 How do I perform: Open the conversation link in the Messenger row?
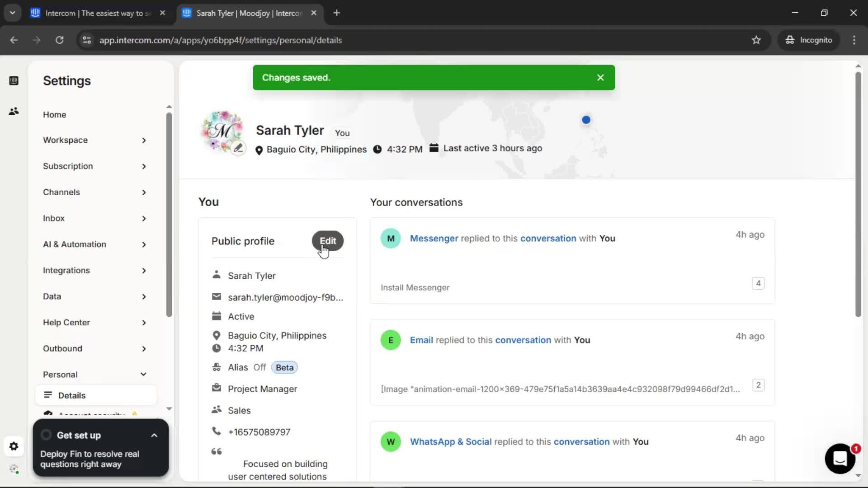[x=548, y=239]
